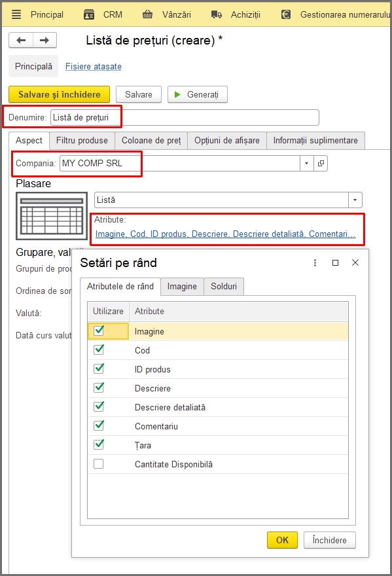Click into the Denumire input field

(185, 118)
